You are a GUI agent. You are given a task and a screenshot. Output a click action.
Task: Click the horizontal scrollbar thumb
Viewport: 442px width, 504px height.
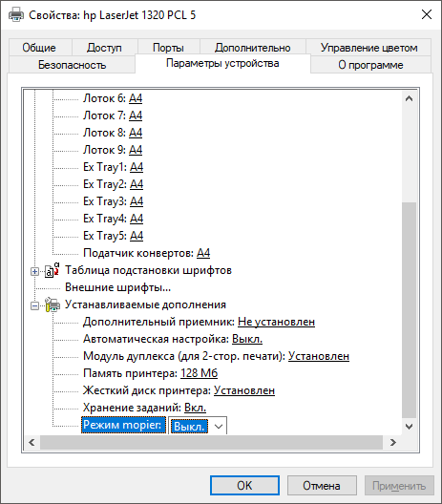click(211, 442)
